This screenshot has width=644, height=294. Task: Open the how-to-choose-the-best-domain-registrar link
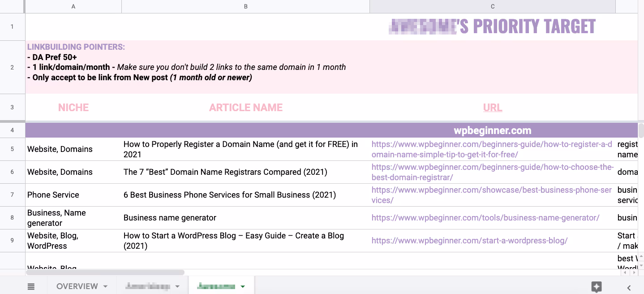493,172
